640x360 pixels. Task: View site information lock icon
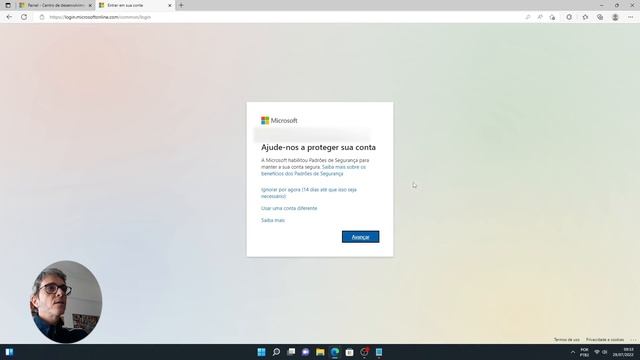[x=42, y=17]
